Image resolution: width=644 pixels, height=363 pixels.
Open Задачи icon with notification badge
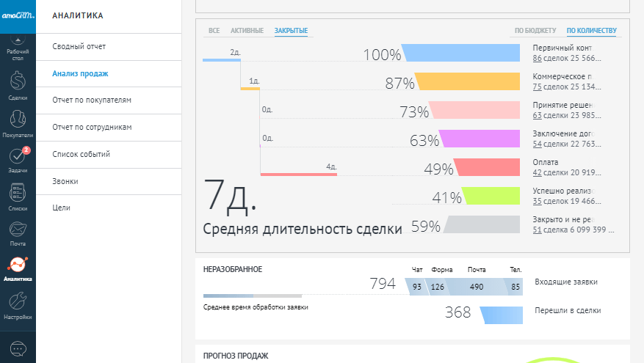click(18, 158)
